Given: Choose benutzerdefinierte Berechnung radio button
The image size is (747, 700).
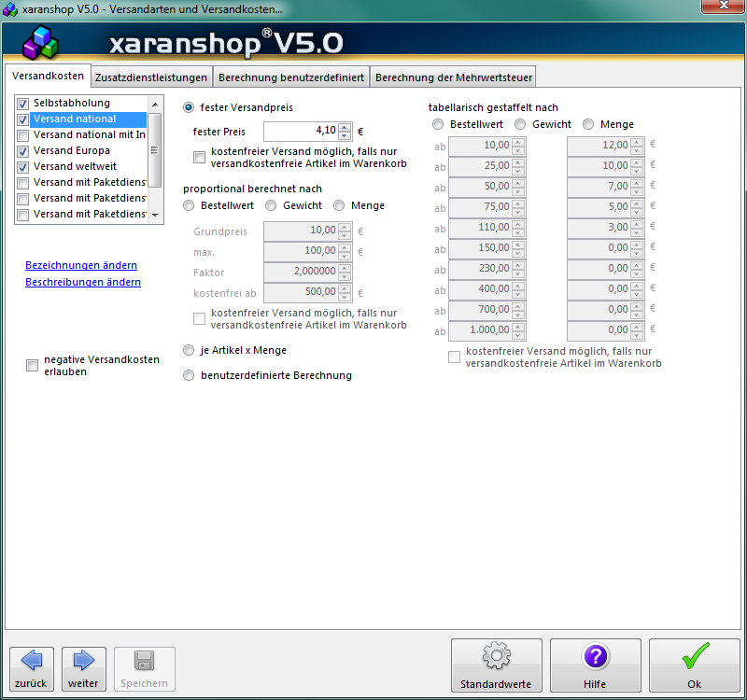Looking at the screenshot, I should point(189,376).
